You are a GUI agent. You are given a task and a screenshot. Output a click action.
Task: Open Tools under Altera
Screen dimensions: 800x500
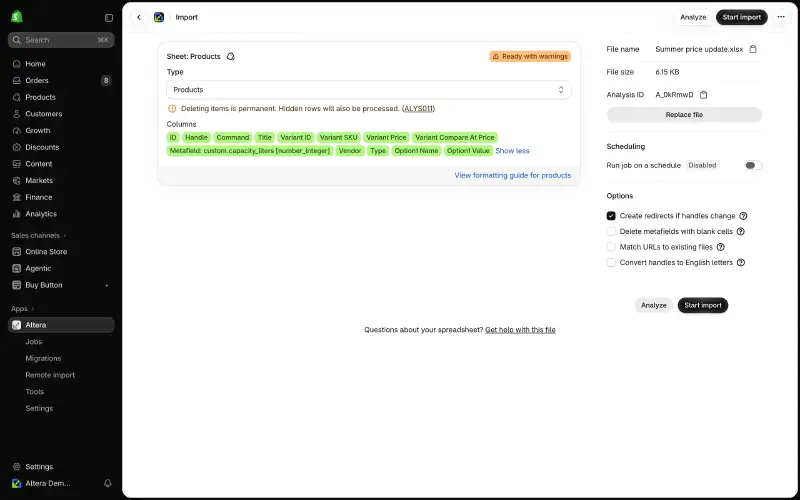tap(35, 392)
